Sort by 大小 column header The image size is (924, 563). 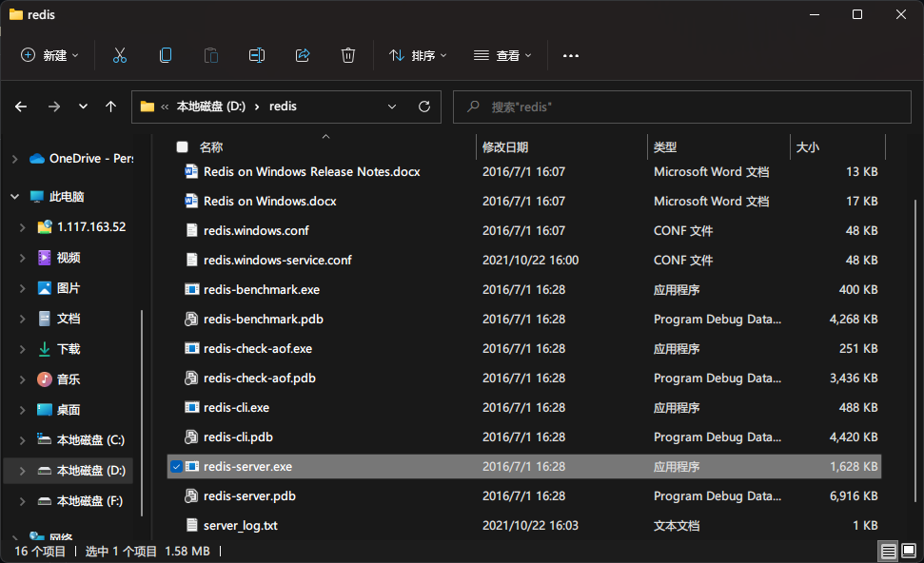tap(807, 146)
